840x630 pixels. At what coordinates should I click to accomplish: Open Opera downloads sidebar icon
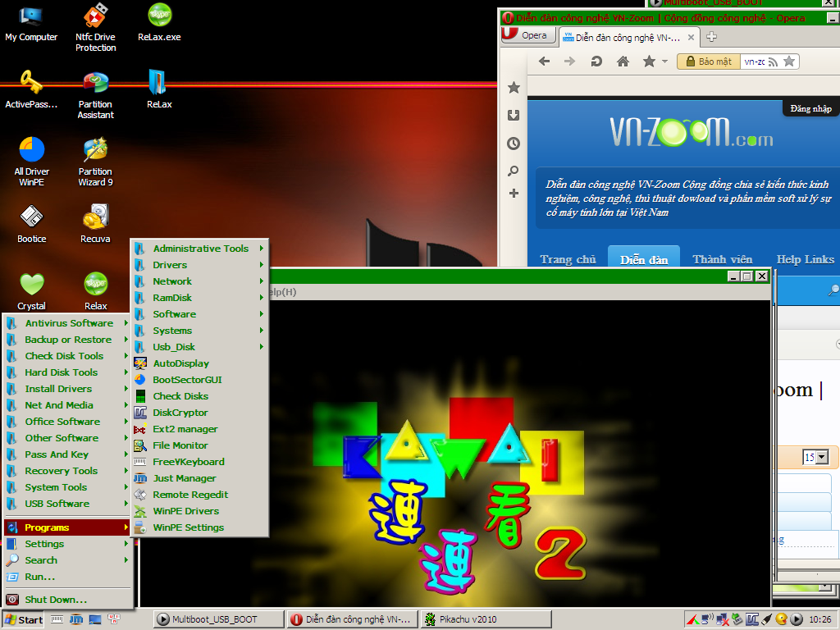click(x=514, y=115)
